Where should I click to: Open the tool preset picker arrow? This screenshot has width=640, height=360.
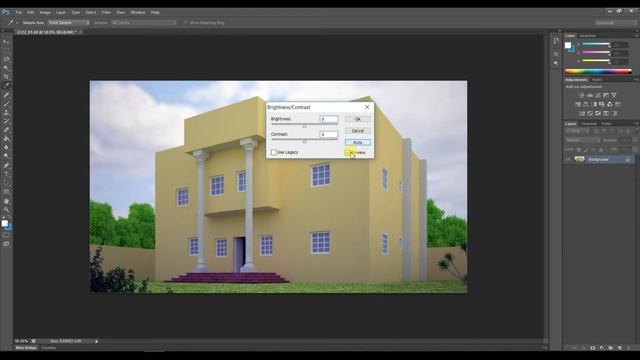17,23
